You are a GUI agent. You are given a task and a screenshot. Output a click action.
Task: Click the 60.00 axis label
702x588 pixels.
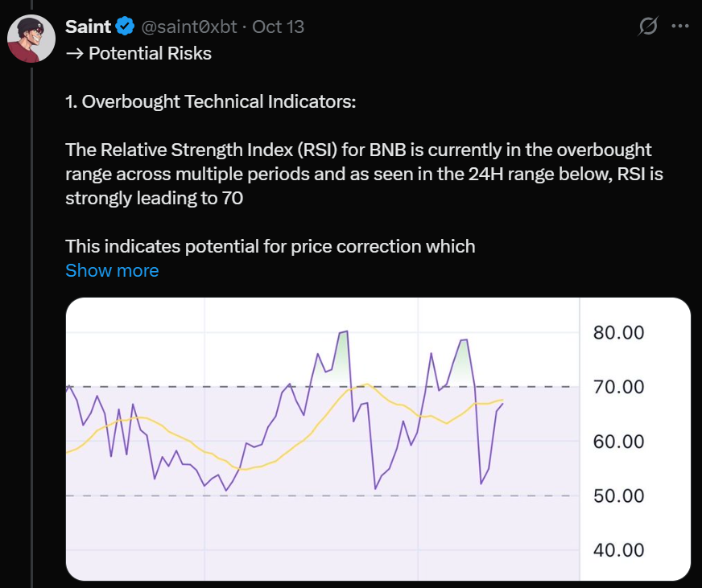(618, 442)
